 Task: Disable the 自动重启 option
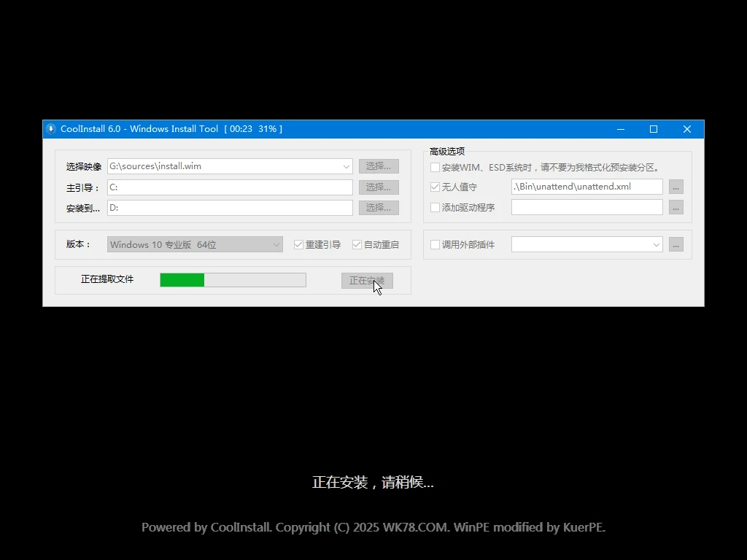[356, 244]
